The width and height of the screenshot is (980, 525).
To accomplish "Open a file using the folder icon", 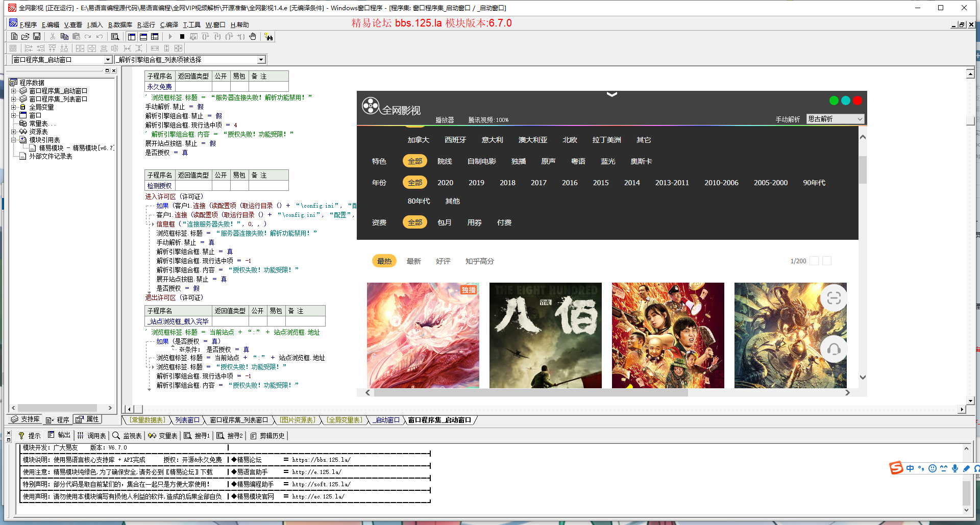I will 25,37.
